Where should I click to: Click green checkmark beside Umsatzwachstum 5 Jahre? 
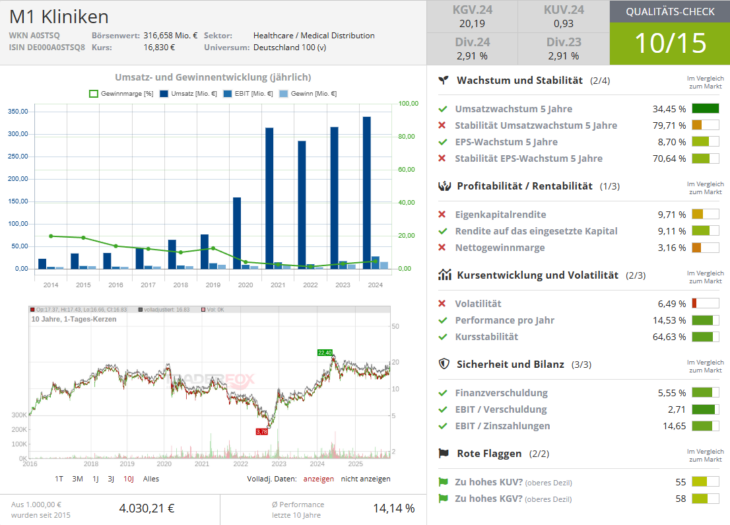442,108
